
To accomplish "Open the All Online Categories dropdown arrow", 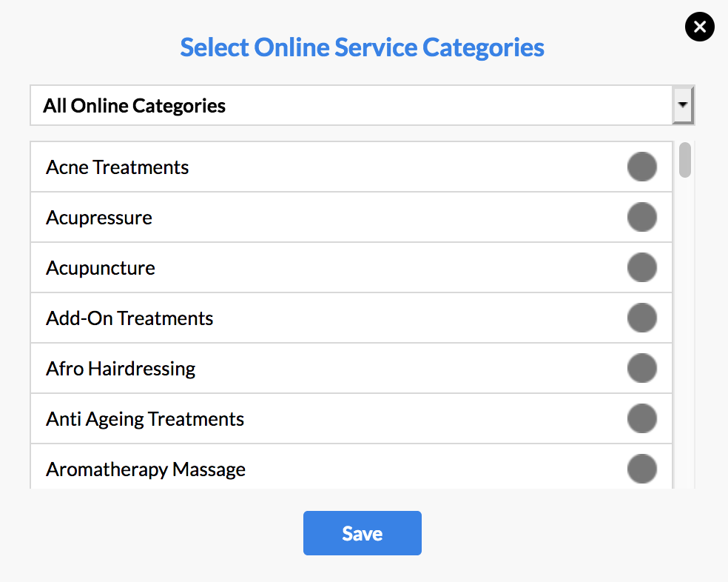I will (683, 105).
